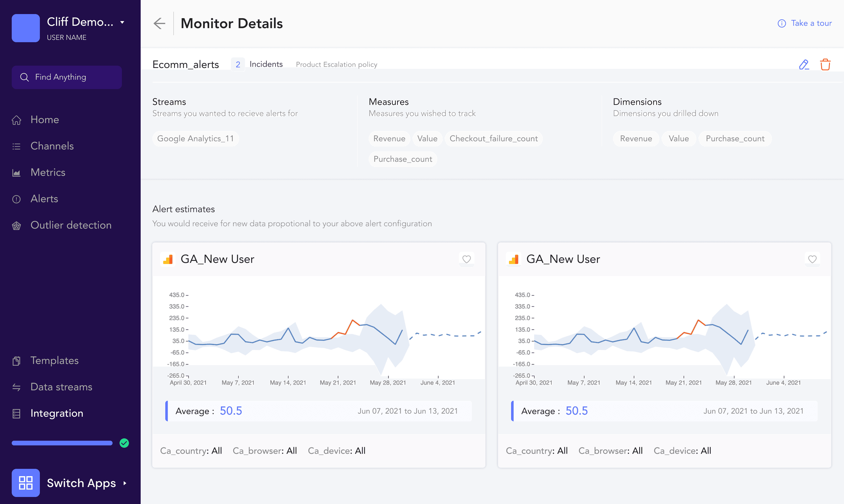Image resolution: width=844 pixels, height=504 pixels.
Task: Click the Find Anything search field
Action: point(67,77)
